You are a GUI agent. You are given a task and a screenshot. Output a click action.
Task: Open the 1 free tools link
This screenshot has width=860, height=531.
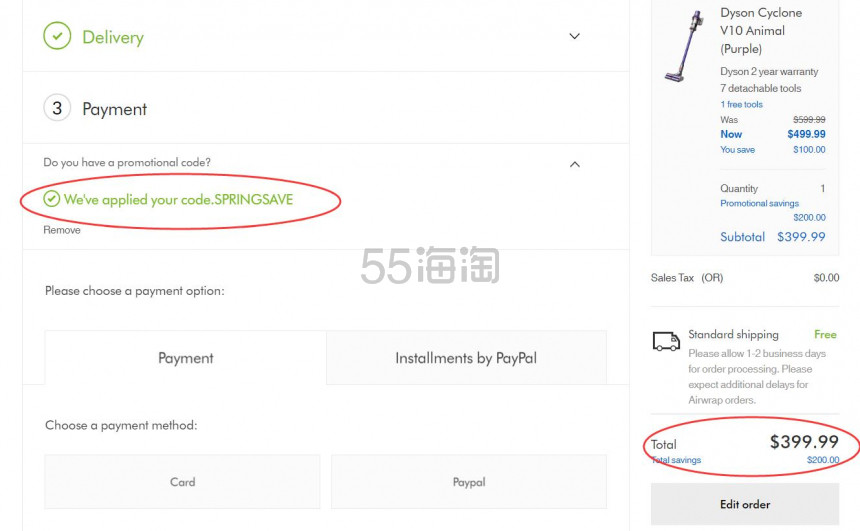[x=741, y=104]
